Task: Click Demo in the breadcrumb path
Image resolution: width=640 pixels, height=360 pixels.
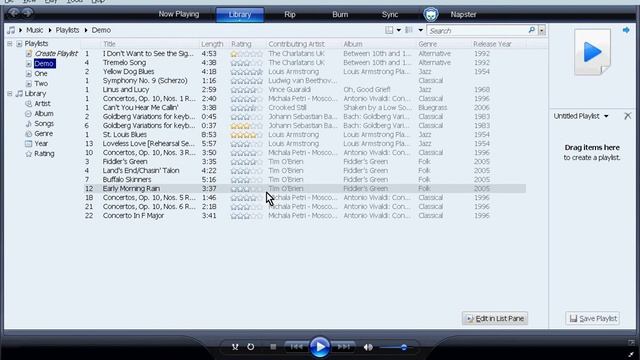Action: click(101, 30)
